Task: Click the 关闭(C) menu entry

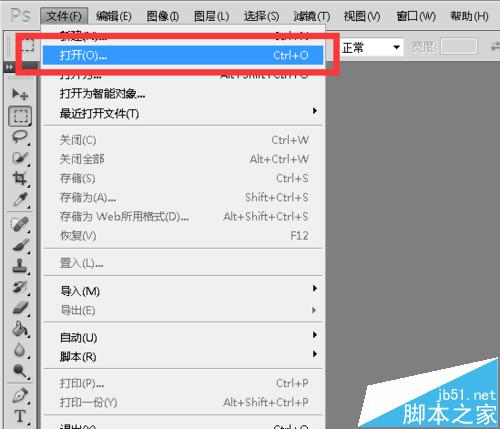Action: click(x=183, y=140)
